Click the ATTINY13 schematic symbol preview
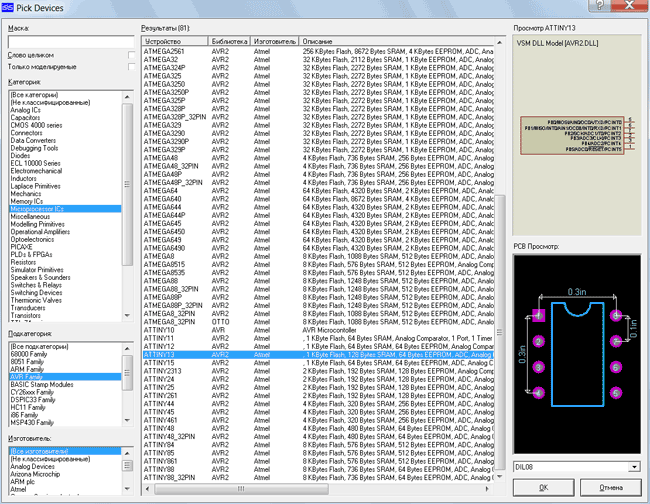 576,135
